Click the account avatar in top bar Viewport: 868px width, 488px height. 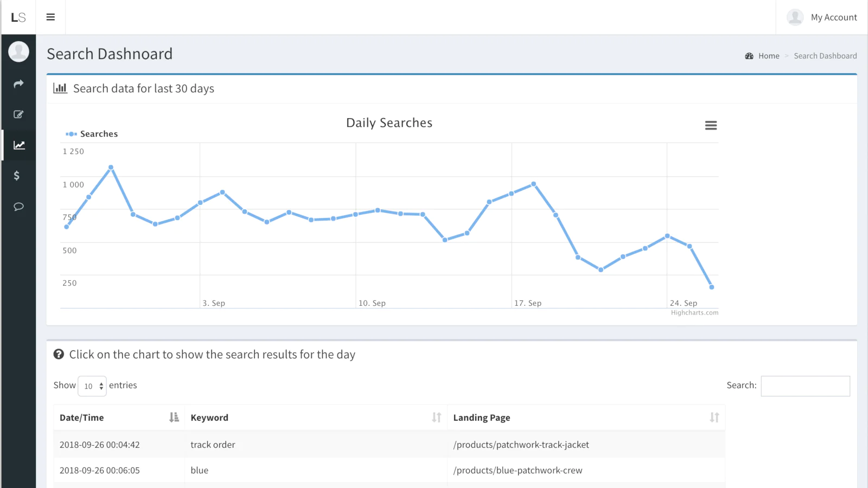click(795, 17)
